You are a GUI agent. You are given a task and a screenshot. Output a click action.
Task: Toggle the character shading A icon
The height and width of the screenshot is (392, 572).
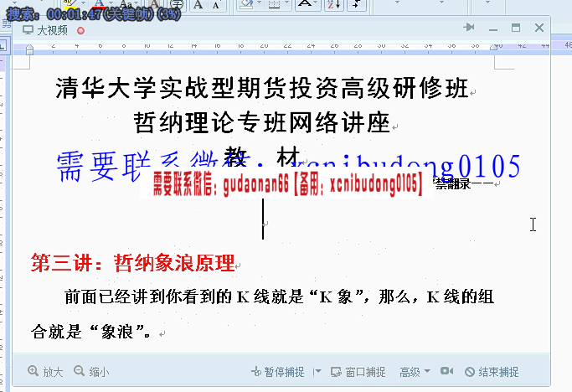click(155, 4)
